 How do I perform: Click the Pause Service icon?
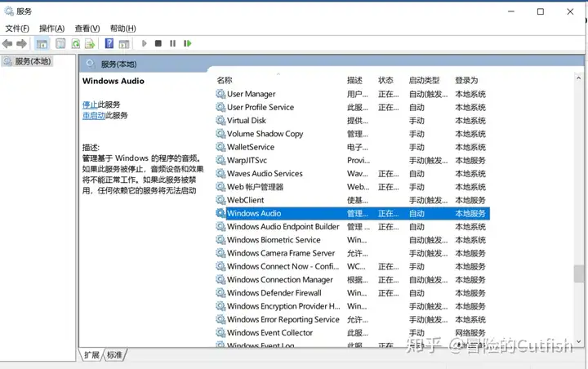click(172, 43)
